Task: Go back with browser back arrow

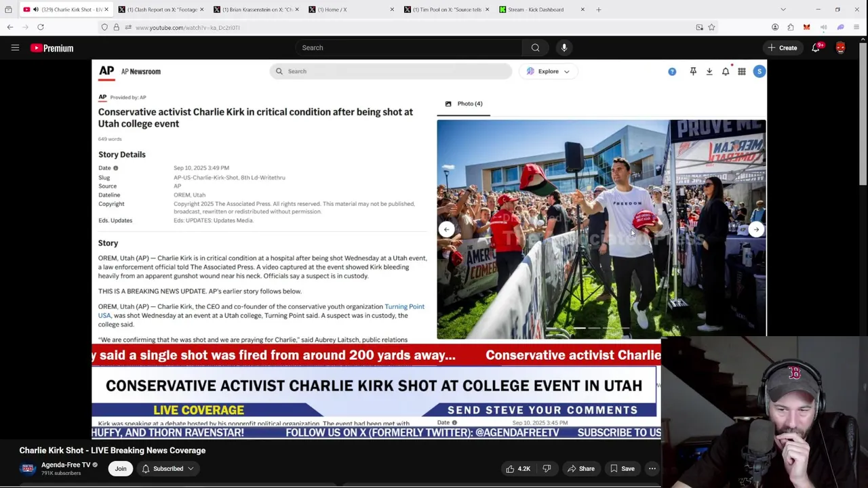Action: click(x=10, y=27)
